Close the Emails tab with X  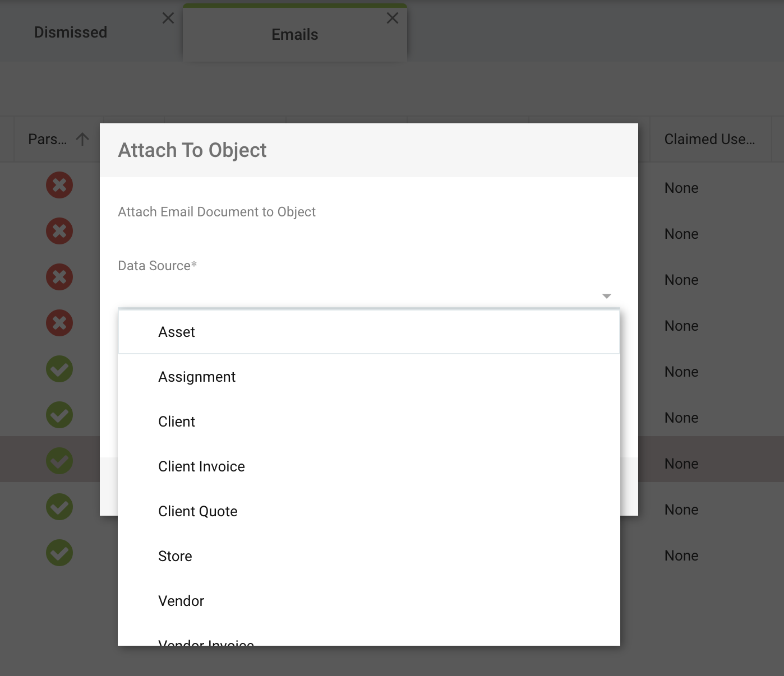pyautogui.click(x=393, y=18)
